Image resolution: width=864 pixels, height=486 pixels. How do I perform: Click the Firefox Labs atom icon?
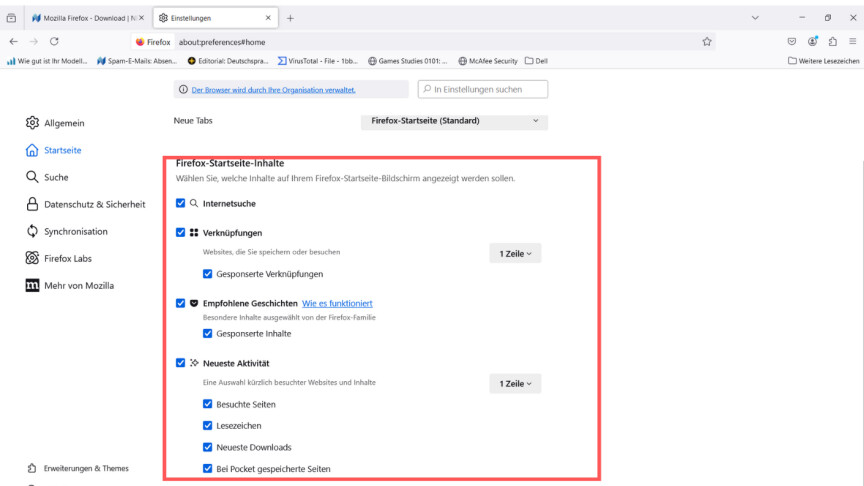pyautogui.click(x=32, y=258)
